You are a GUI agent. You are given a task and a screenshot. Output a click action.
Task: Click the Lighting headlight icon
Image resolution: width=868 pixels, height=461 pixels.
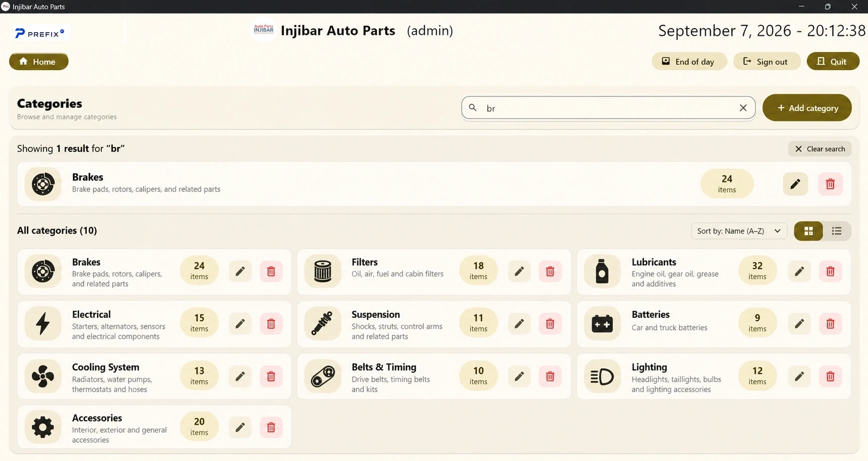602,376
